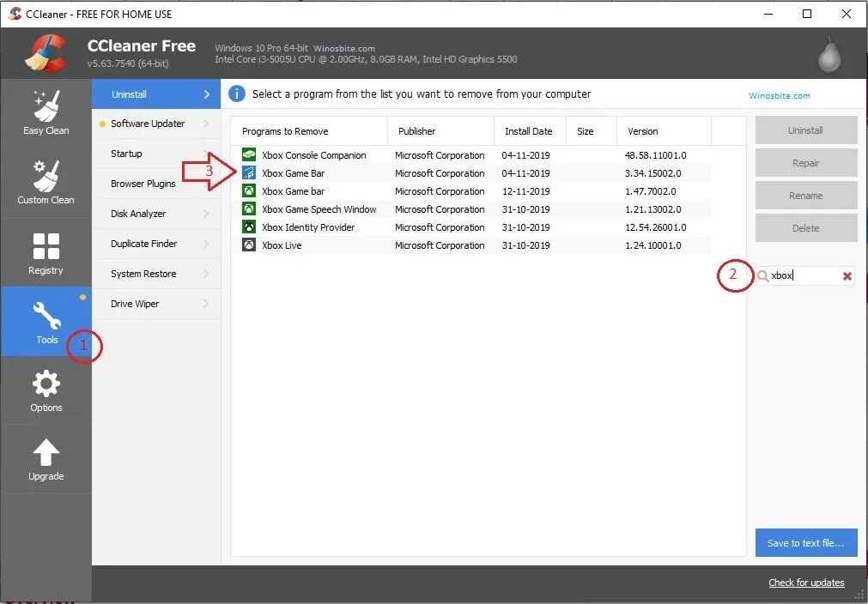Open the Startup tab
The image size is (868, 604).
156,154
